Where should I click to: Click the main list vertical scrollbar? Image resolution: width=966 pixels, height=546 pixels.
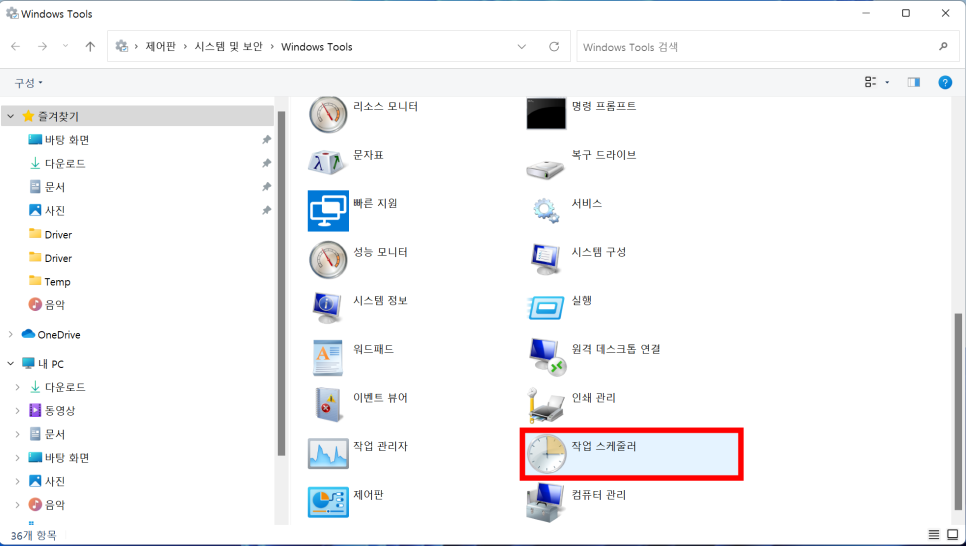click(958, 412)
